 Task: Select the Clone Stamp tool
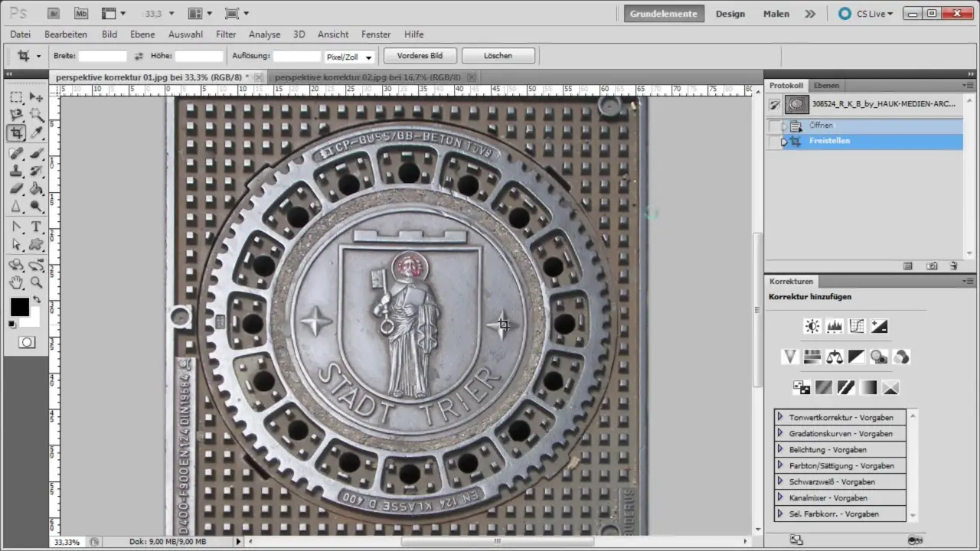point(17,171)
